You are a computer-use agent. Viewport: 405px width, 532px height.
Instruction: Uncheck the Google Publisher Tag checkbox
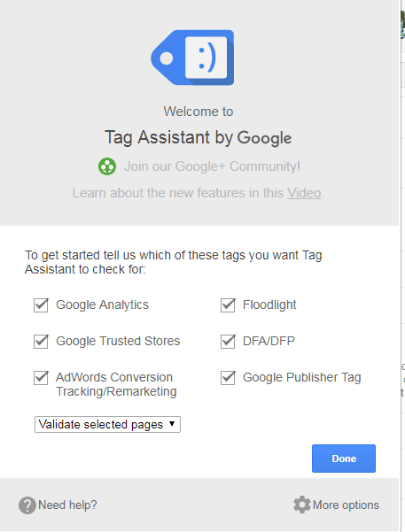[x=228, y=378]
